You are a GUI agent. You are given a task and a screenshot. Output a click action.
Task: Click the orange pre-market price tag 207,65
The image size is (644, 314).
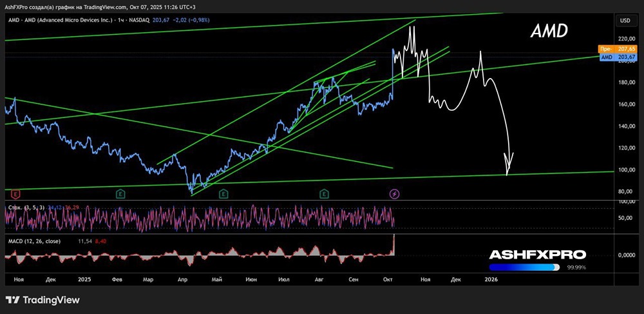[x=618, y=49]
